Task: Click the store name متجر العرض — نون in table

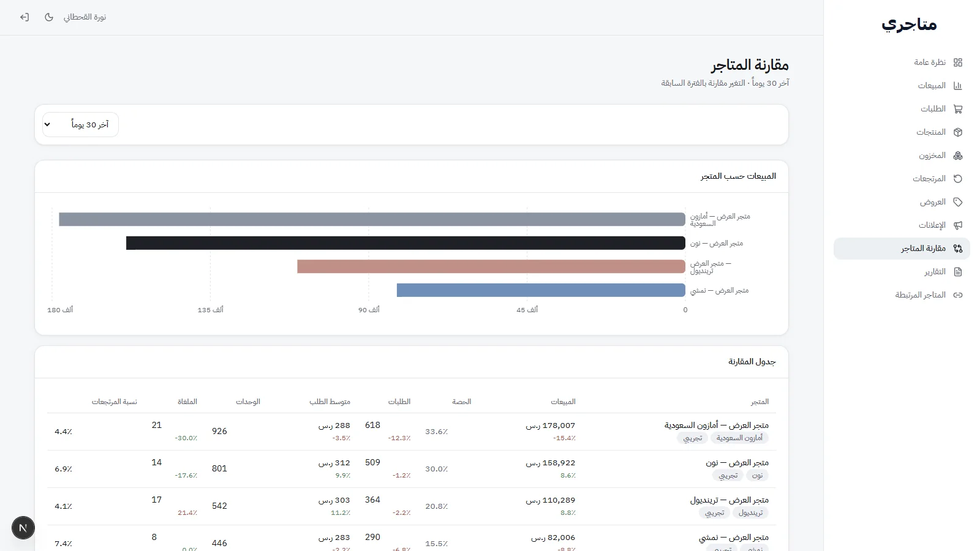Action: (x=737, y=463)
